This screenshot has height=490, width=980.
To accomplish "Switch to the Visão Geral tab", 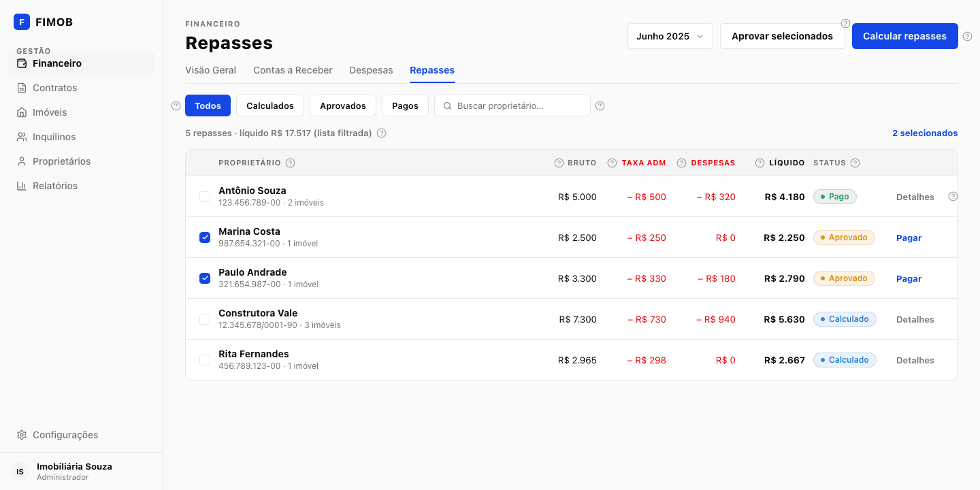I will pos(211,70).
